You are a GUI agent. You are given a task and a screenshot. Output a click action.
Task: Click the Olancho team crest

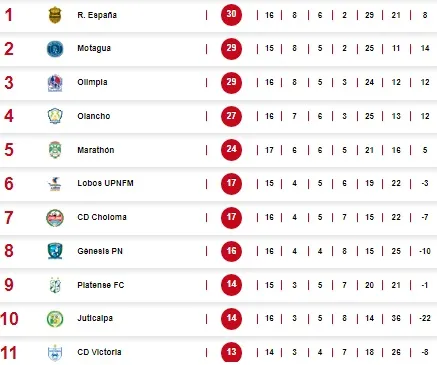click(x=55, y=116)
